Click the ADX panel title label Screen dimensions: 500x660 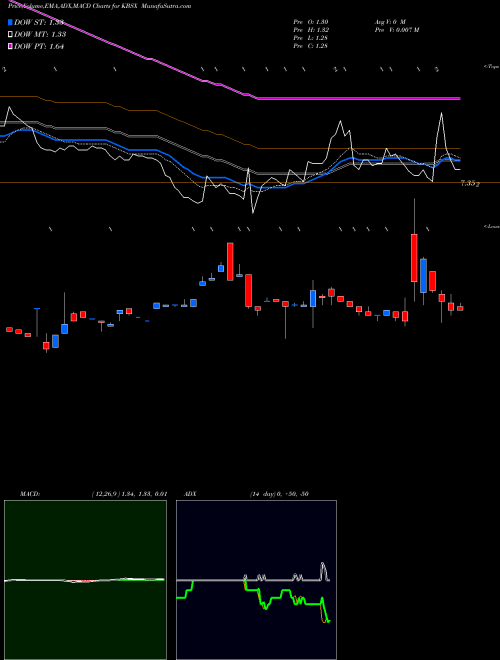click(190, 494)
